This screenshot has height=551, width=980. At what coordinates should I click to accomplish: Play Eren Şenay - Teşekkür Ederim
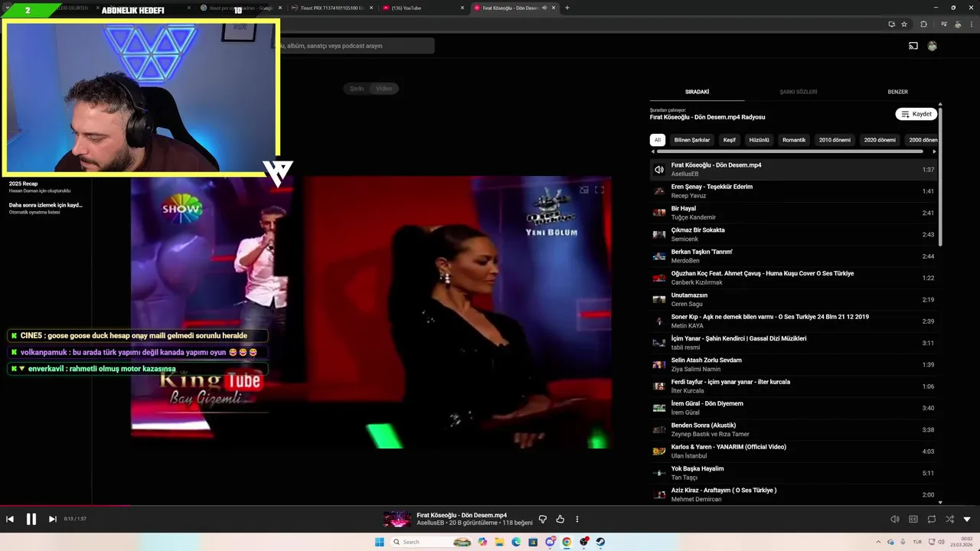(x=793, y=191)
